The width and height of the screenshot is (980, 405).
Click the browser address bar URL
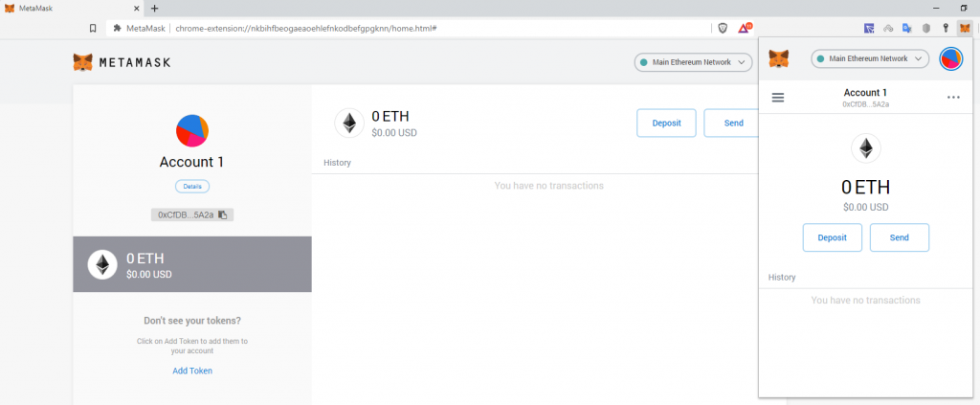pos(305,28)
